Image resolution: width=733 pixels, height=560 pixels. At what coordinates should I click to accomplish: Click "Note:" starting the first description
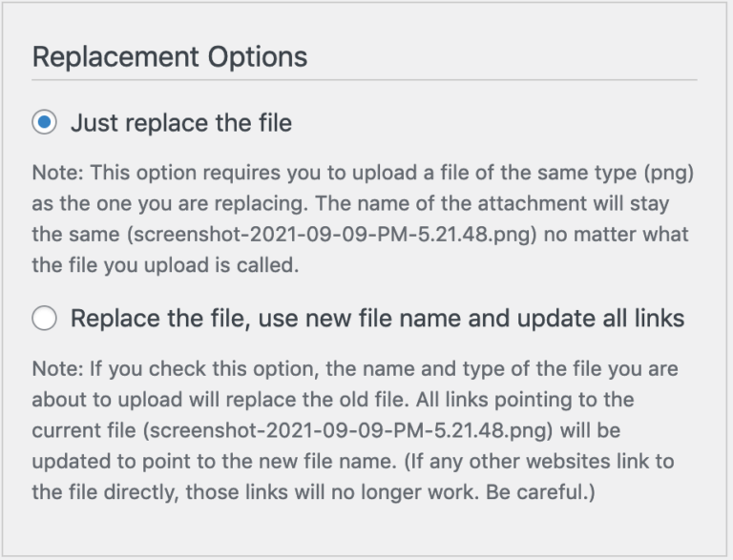click(53, 174)
